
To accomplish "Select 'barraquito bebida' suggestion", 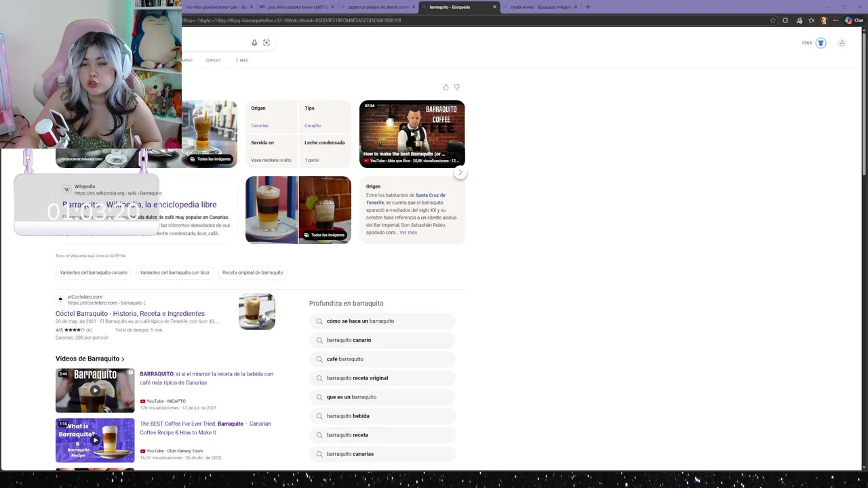I will coord(382,416).
